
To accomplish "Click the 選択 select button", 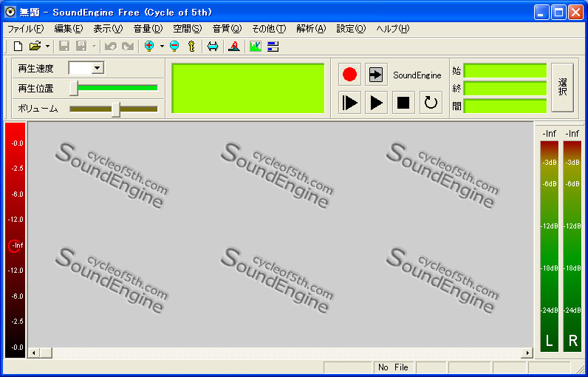I will [562, 87].
